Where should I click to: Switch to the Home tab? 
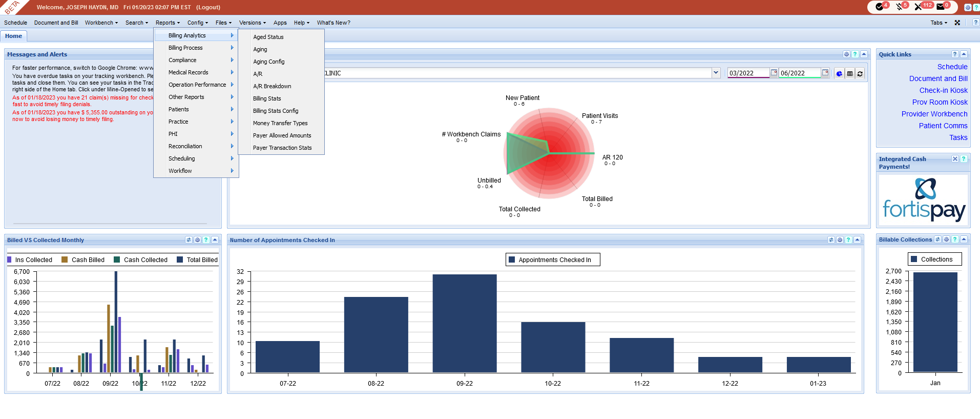[14, 36]
